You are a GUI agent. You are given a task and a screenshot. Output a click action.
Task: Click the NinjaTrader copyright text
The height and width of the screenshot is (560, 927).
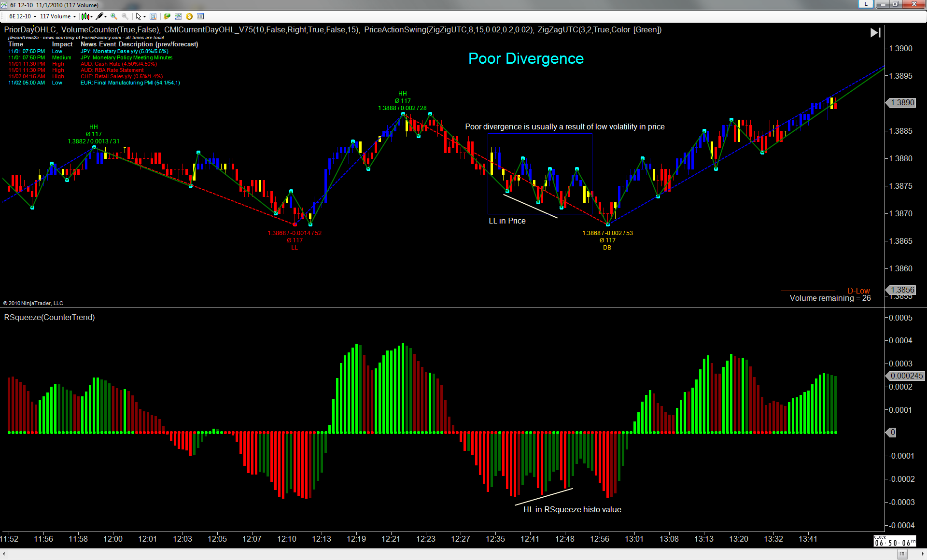coord(33,303)
